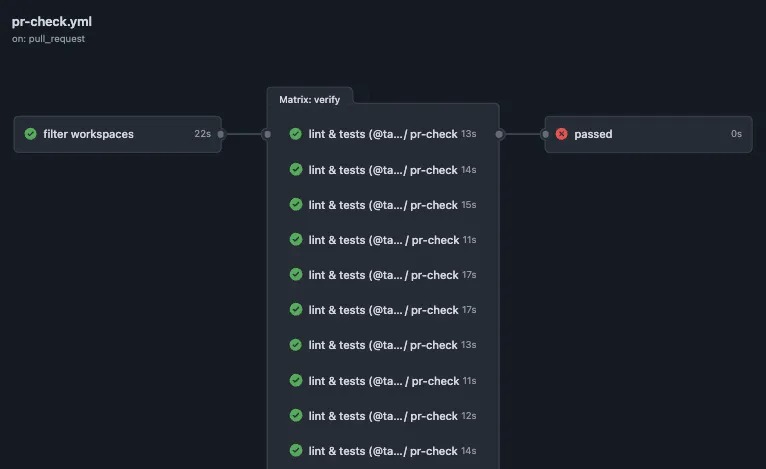Open lint & tests job taking 12s

pos(383,416)
